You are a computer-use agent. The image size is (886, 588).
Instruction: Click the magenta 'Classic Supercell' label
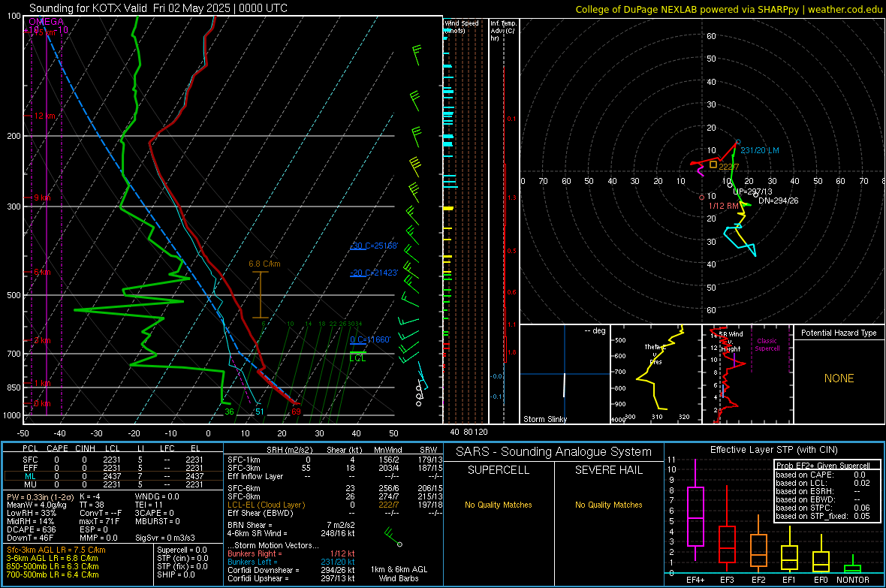coord(767,345)
